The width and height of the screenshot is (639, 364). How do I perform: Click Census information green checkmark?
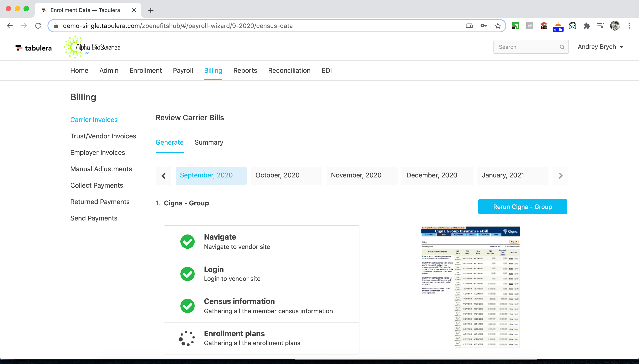click(x=187, y=306)
